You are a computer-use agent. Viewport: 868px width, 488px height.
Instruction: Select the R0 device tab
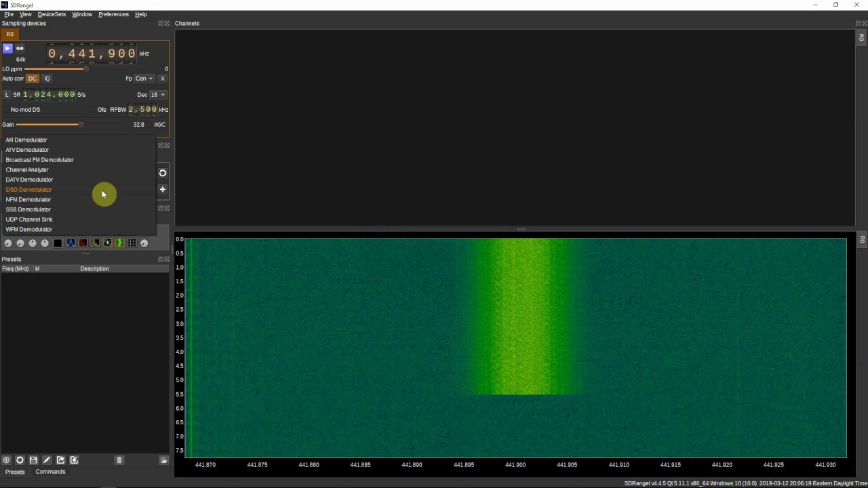[9, 34]
